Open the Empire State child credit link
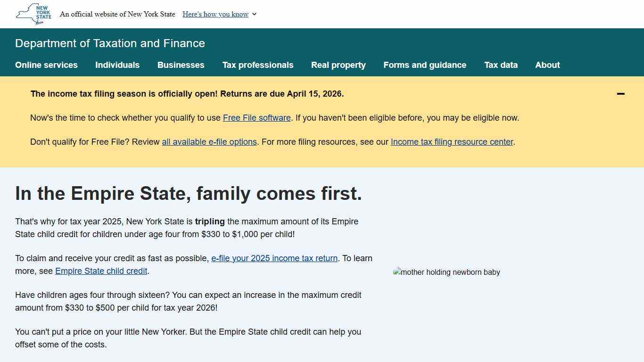This screenshot has width=644, height=362. tap(101, 271)
